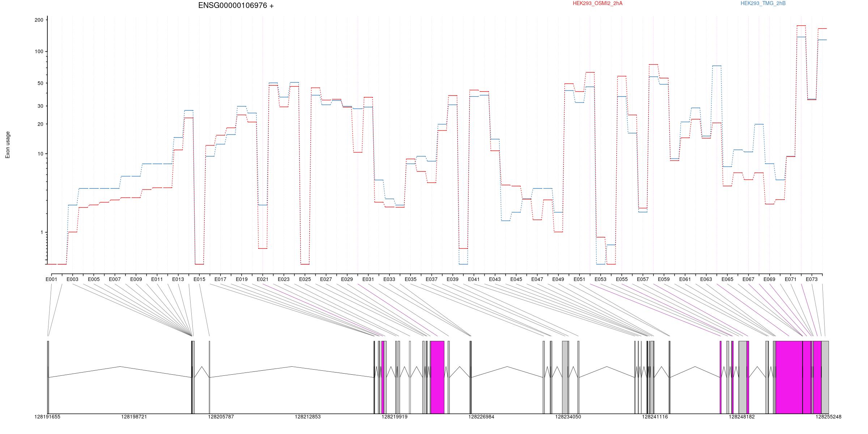This screenshot has height=434, width=868.
Task: Click exon label E017
Action: tap(220, 279)
